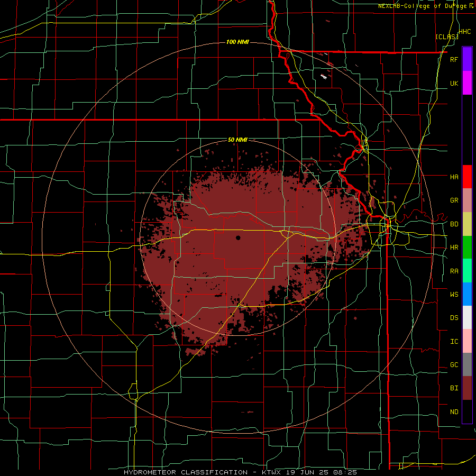This screenshot has height=476, width=476.
Task: Click the ND legend label
Action: click(454, 412)
